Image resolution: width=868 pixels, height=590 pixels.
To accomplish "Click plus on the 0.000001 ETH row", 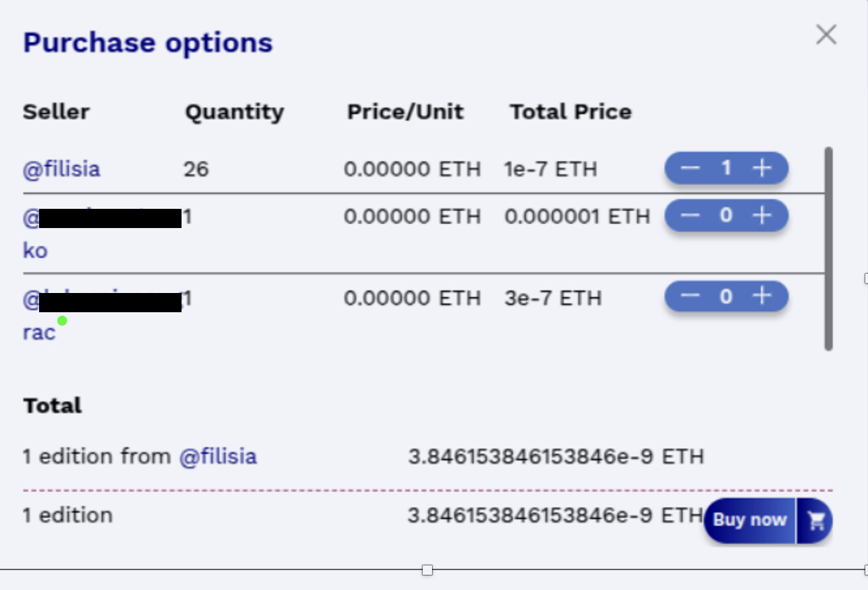I will pos(762,215).
